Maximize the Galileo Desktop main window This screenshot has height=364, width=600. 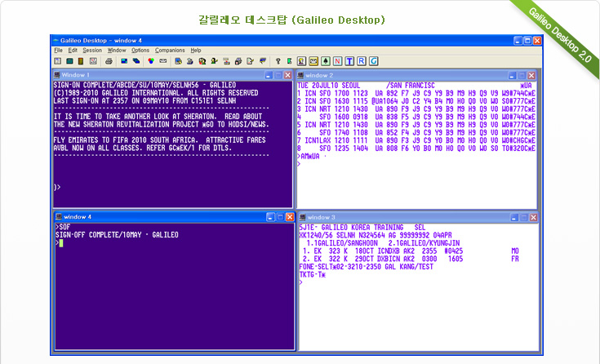coord(527,41)
